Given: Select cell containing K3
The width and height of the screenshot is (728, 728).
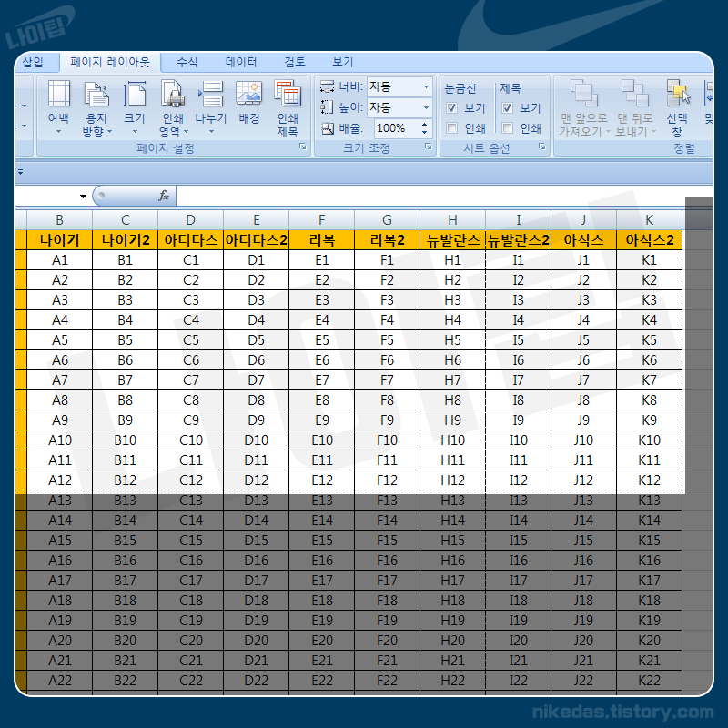Looking at the screenshot, I should click(650, 300).
